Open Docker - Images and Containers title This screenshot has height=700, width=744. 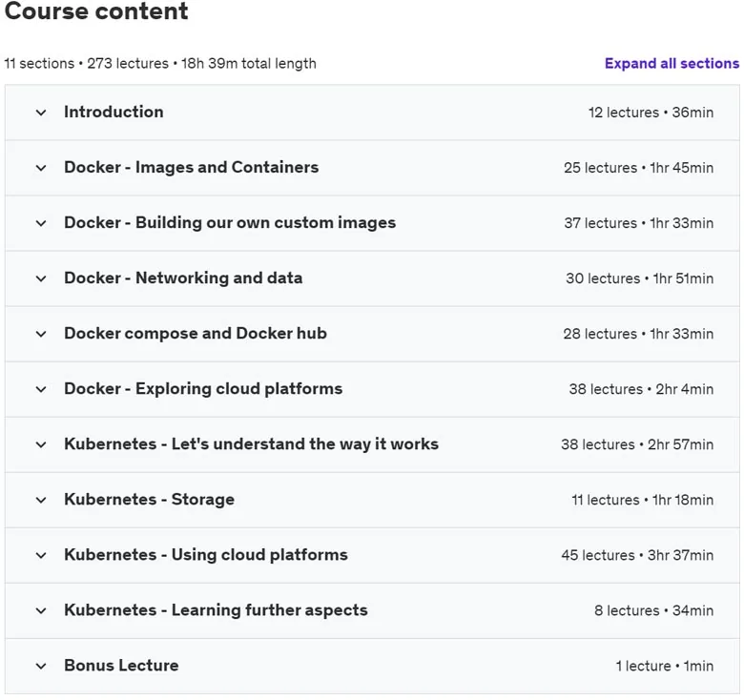191,168
